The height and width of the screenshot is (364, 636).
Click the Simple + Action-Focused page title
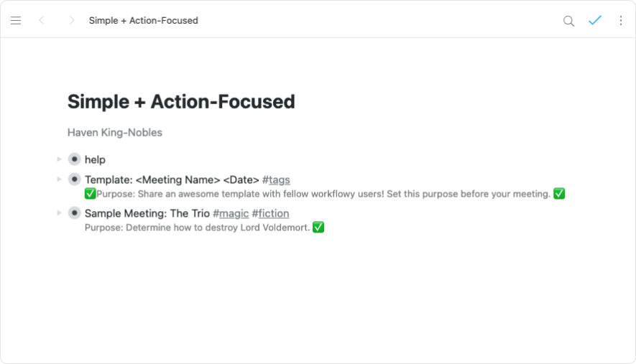pyautogui.click(x=181, y=102)
